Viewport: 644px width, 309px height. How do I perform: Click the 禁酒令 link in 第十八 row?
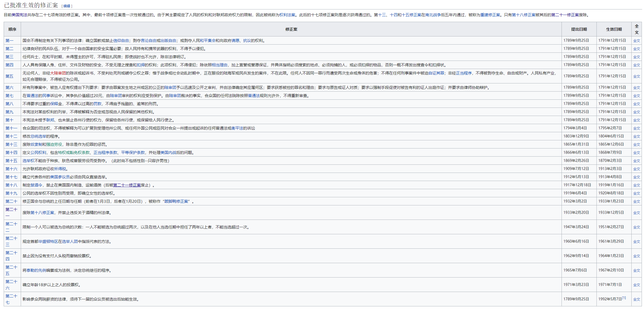pos(36,185)
